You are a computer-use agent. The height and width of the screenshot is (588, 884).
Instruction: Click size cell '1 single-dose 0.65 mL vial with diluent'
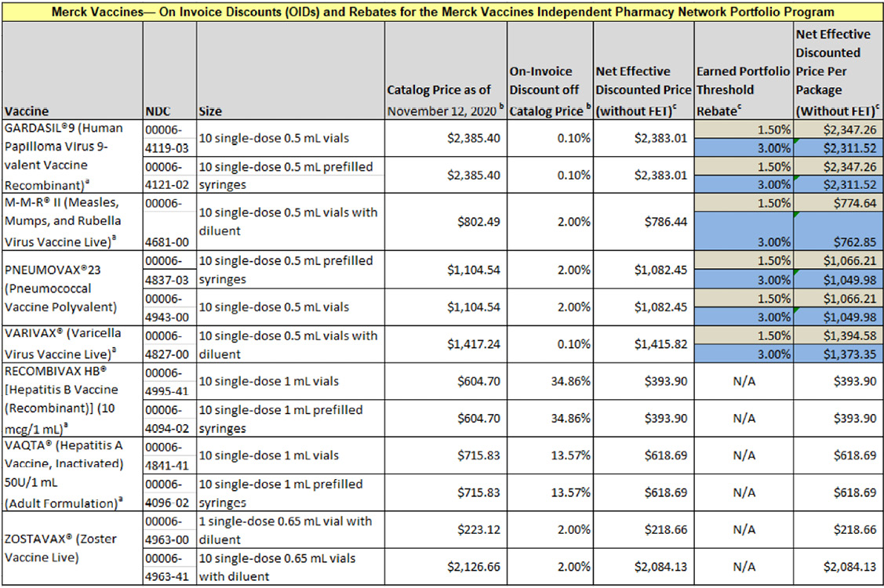click(290, 530)
